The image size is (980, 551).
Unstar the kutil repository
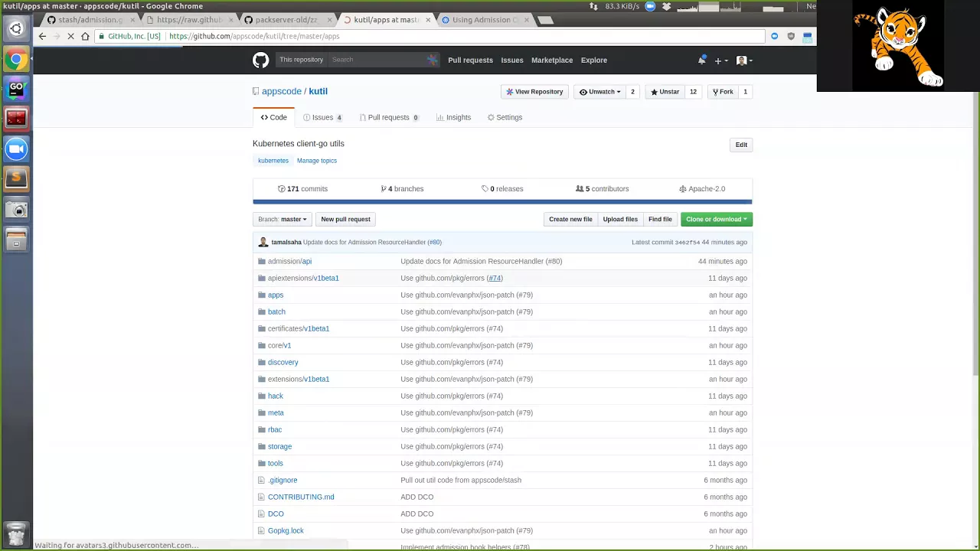click(x=665, y=92)
